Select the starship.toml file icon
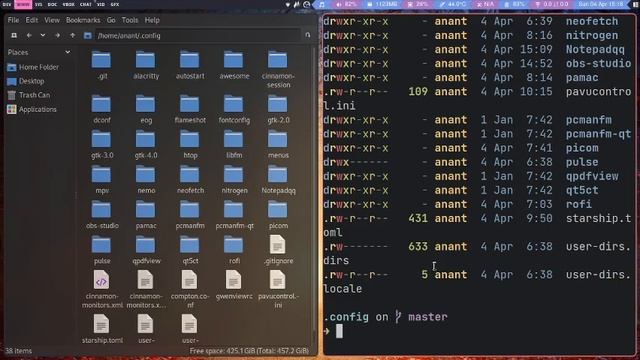 point(102,324)
